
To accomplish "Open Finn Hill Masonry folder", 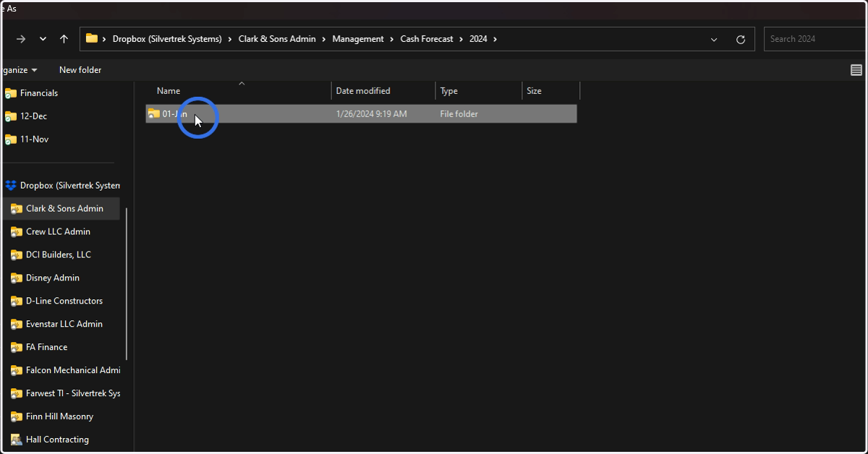I will tap(59, 417).
